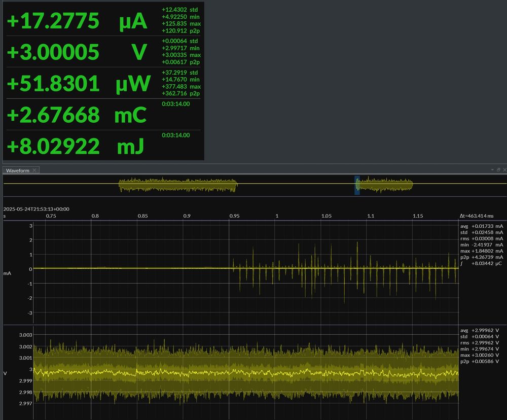
Task: Close the Waveform tab
Action: pos(34,170)
